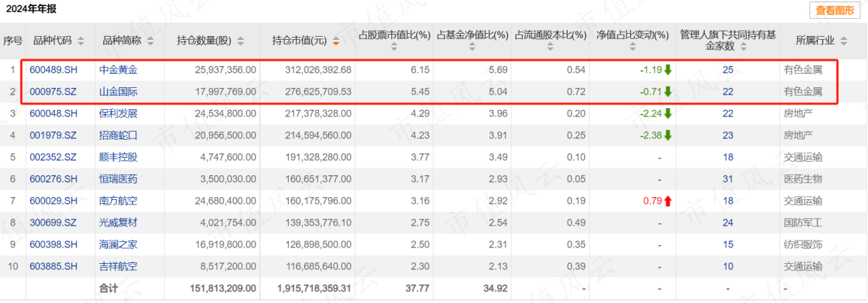Sort by 持仓数量(股) column arrows
Image resolution: width=868 pixels, height=303 pixels.
point(240,41)
